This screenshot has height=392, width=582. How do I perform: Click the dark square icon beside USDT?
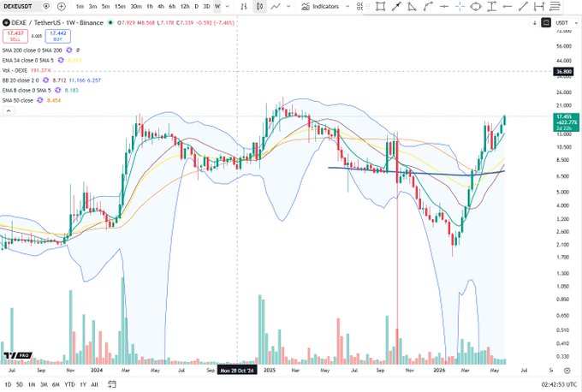click(546, 23)
